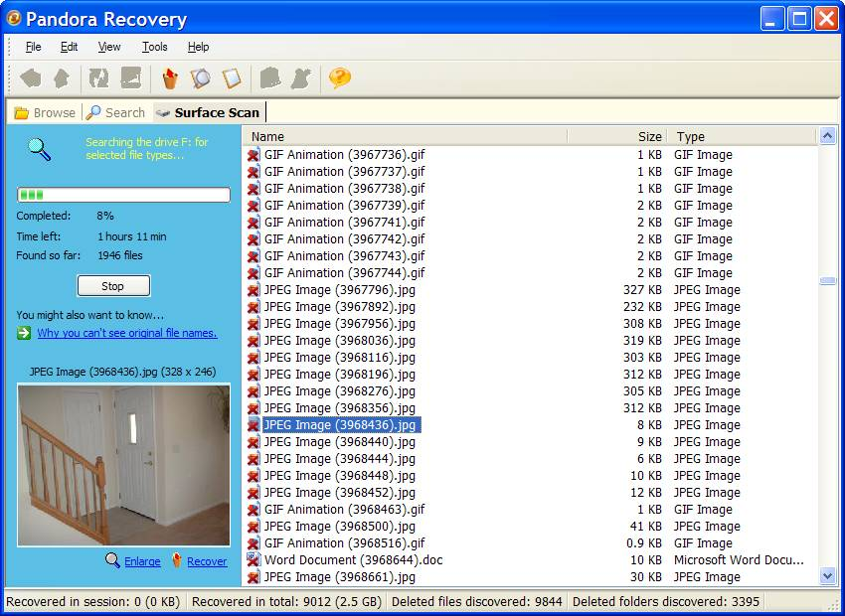Click the icon of GIF Animation (3967739).gif
The width and height of the screenshot is (845, 616).
(x=253, y=206)
